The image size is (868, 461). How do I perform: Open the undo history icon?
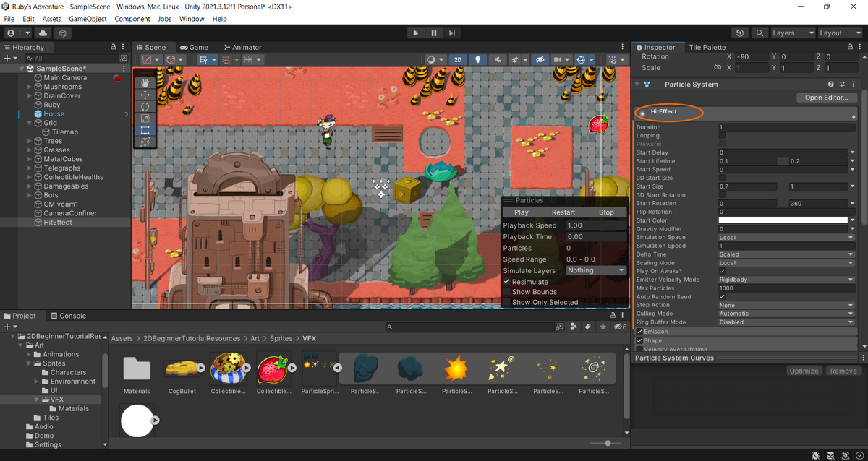click(740, 33)
